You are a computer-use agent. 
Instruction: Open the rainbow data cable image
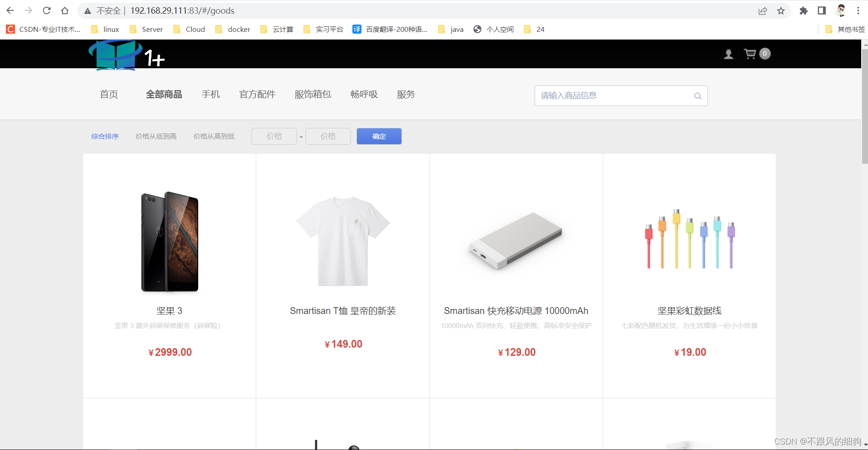[x=690, y=239]
